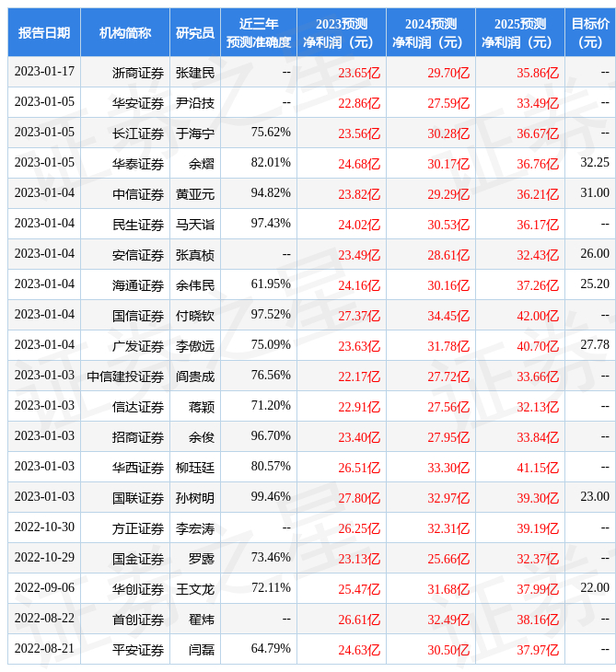Click 2025 profit forecast 42.00亿
The image size is (616, 672).
click(x=538, y=316)
